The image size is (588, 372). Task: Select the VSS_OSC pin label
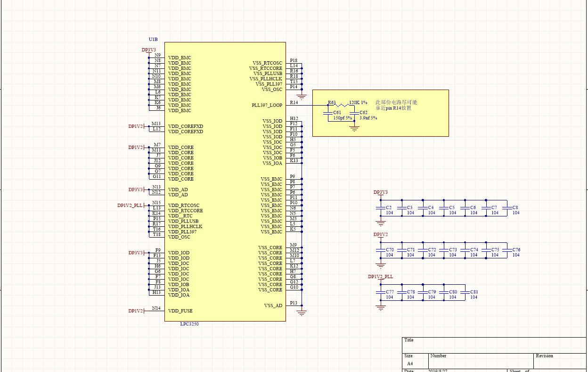[272, 89]
